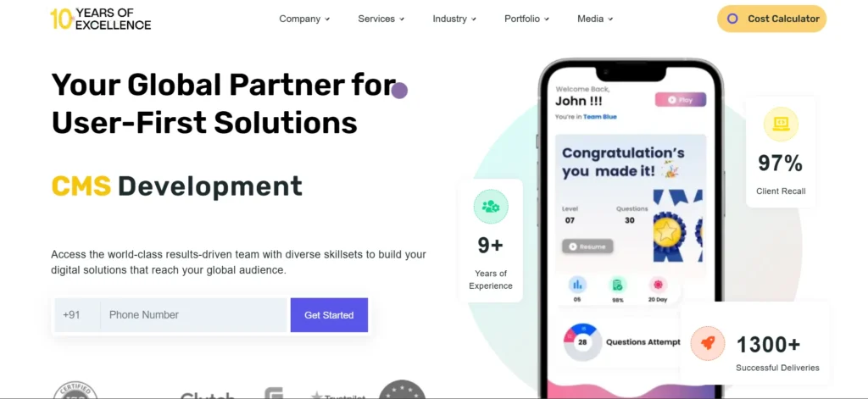868x399 pixels.
Task: Click the green clipboard icon labeled 98%
Action: click(617, 285)
